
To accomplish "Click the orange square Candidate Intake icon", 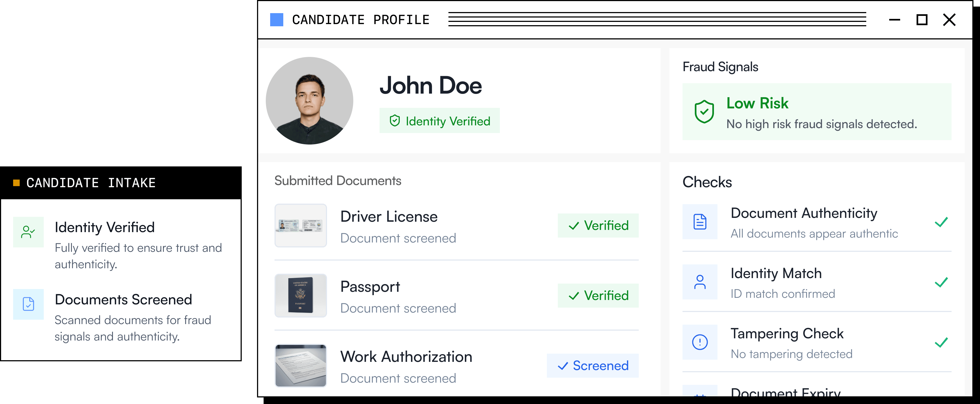I will pos(16,183).
